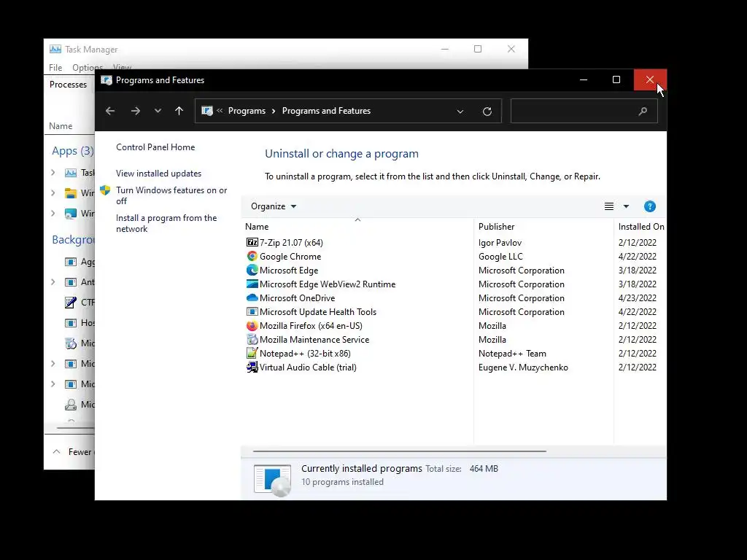Image resolution: width=747 pixels, height=560 pixels.
Task: Click Notepad++ Team publisher cell
Action: coord(512,354)
